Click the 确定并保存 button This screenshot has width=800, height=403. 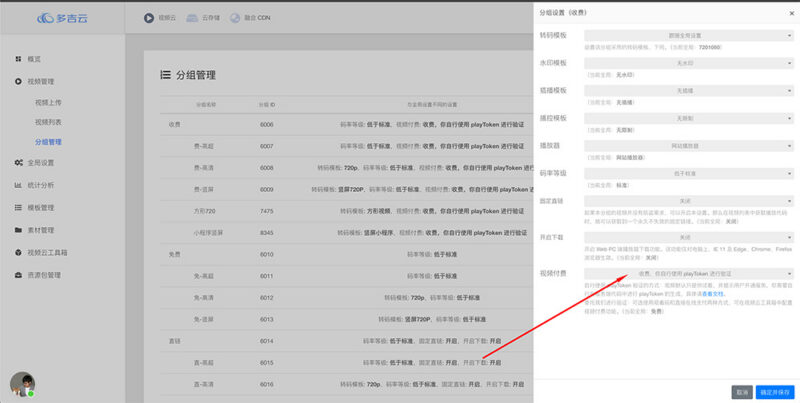(776, 391)
